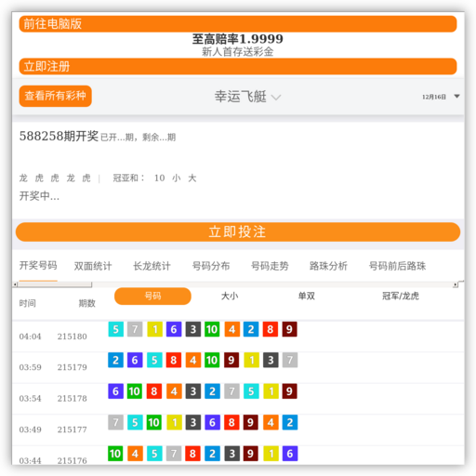Click dark red ball 9 in row 215178
The image size is (476, 476).
(289, 391)
